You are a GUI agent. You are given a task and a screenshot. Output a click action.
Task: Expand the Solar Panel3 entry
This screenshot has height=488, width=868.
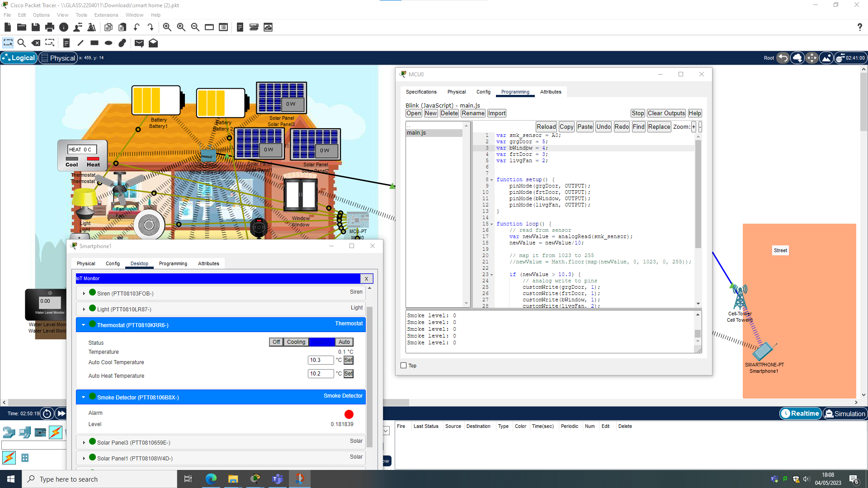pyautogui.click(x=84, y=442)
